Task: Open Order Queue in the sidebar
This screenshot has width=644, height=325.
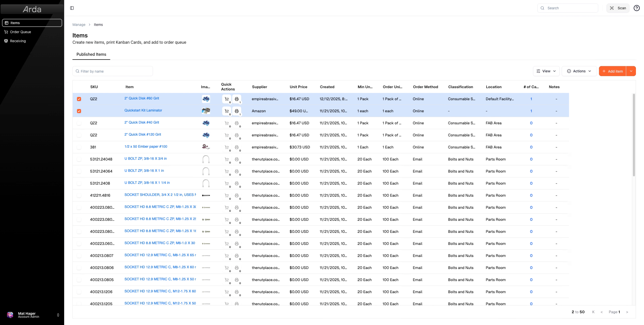Action: point(32,32)
